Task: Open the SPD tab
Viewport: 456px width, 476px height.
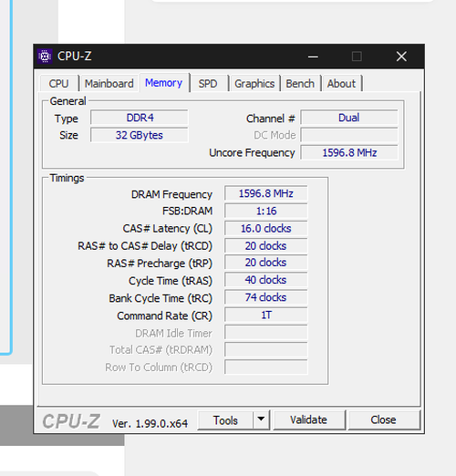Action: pyautogui.click(x=208, y=84)
